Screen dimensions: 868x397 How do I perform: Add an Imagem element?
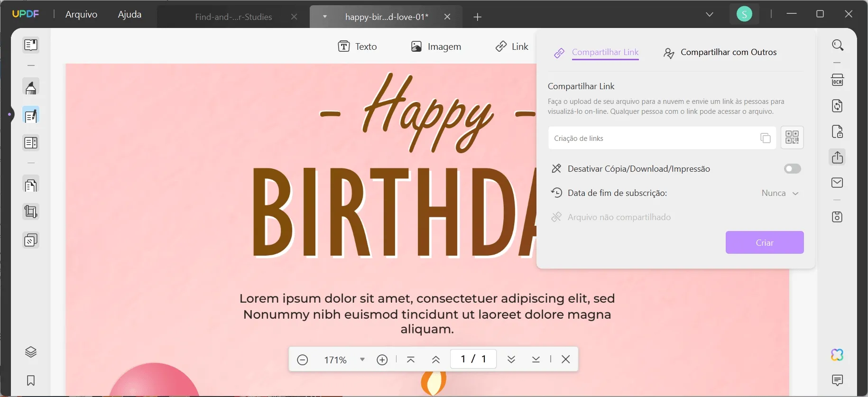(x=436, y=46)
